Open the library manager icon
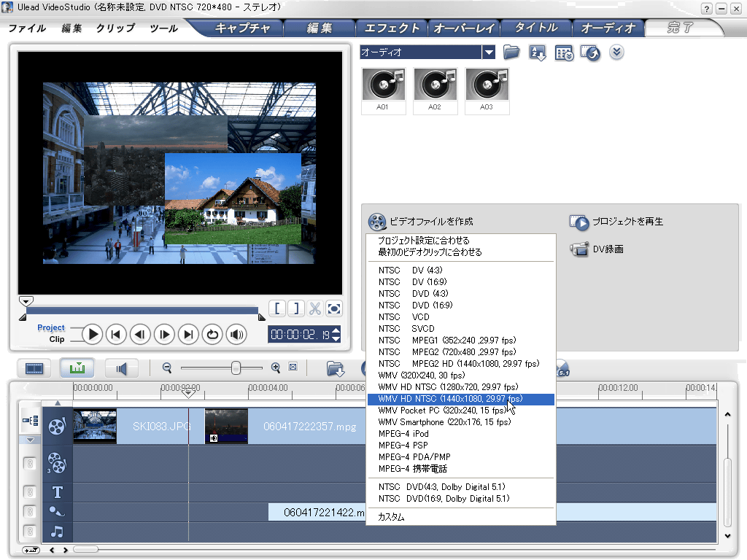This screenshot has height=560, width=747. coord(564,52)
